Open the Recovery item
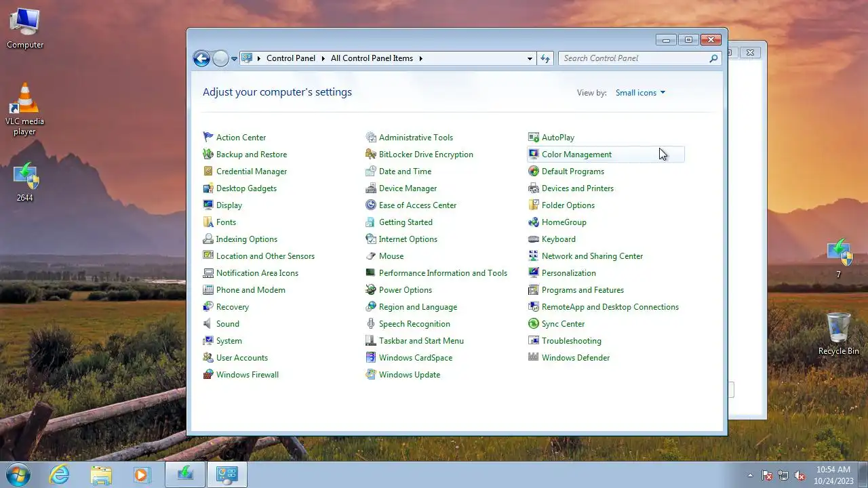Image resolution: width=868 pixels, height=488 pixels. click(232, 306)
